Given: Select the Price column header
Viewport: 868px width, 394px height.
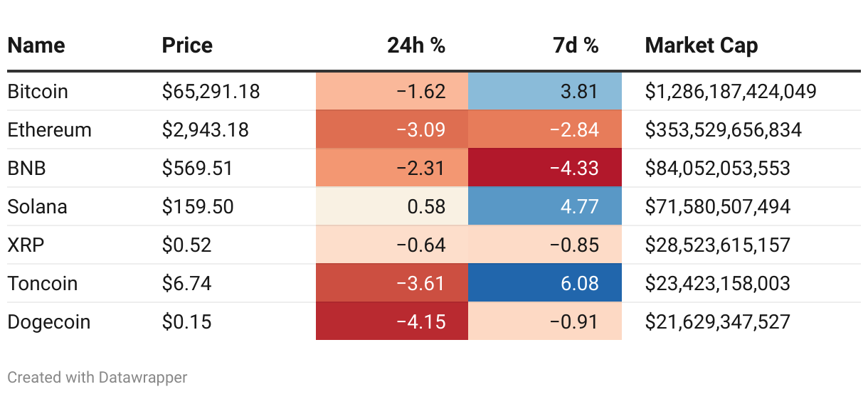Looking at the screenshot, I should (187, 46).
